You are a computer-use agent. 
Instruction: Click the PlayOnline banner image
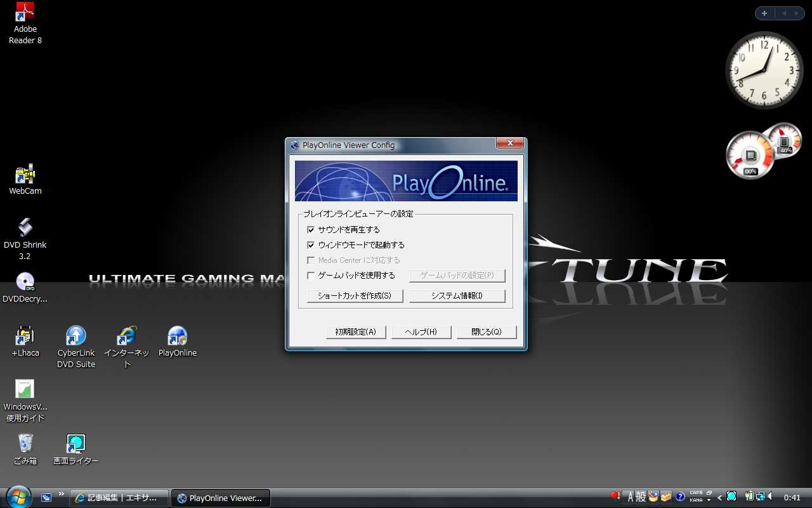coord(406,181)
